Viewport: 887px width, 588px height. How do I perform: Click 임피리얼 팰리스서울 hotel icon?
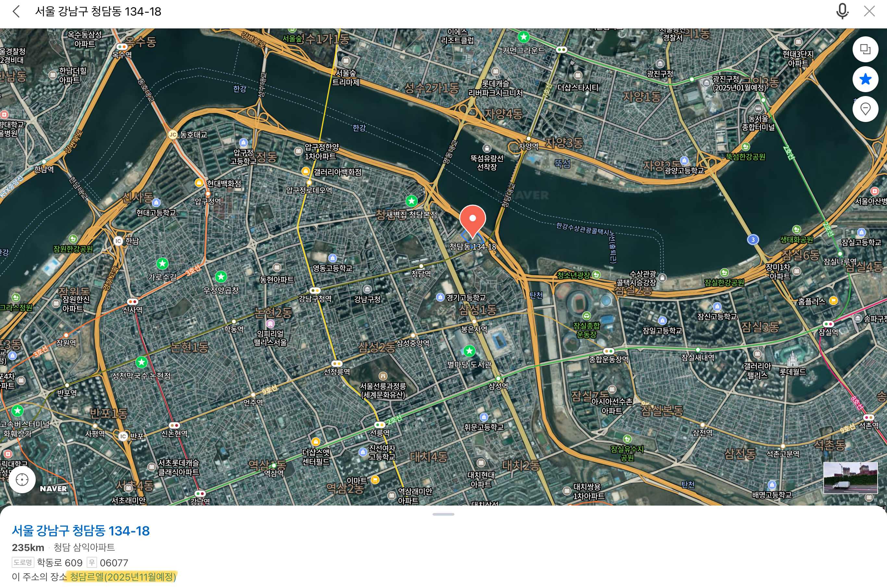(270, 324)
